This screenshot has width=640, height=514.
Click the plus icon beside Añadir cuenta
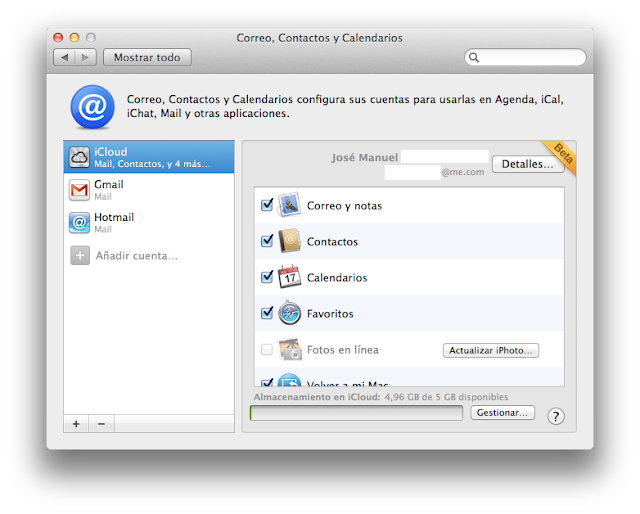click(x=80, y=256)
